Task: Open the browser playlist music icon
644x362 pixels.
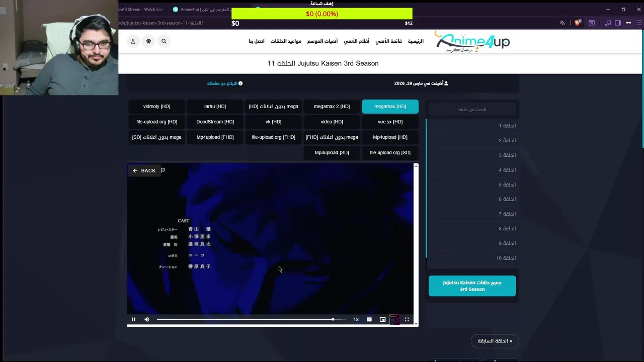Action: pos(608,23)
